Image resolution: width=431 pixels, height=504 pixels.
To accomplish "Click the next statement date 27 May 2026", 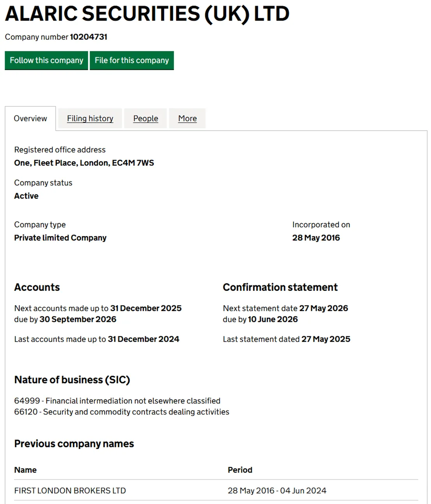I will [x=324, y=308].
